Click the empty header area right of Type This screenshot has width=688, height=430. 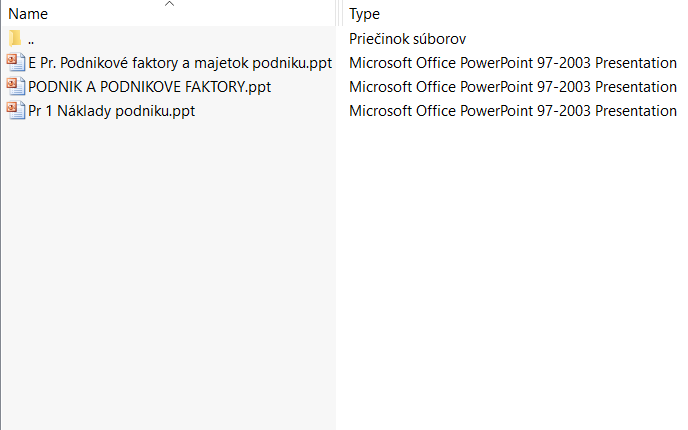coord(534,13)
